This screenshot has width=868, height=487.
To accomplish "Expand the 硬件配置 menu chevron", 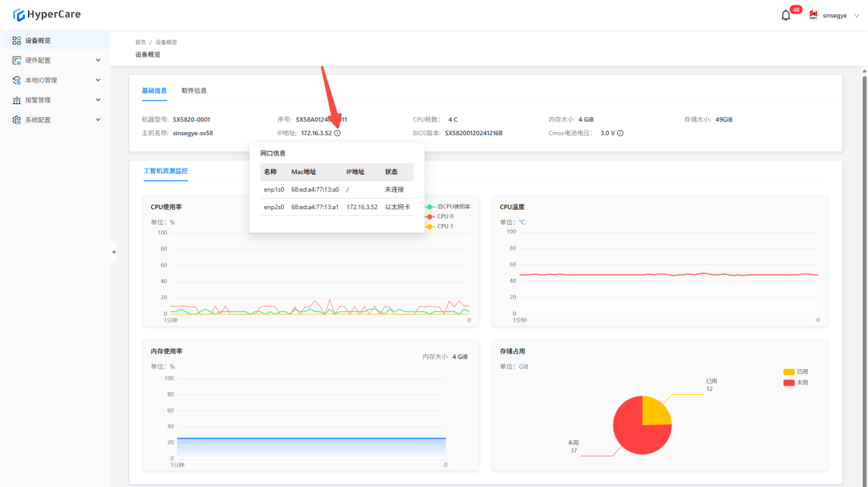I will [97, 60].
